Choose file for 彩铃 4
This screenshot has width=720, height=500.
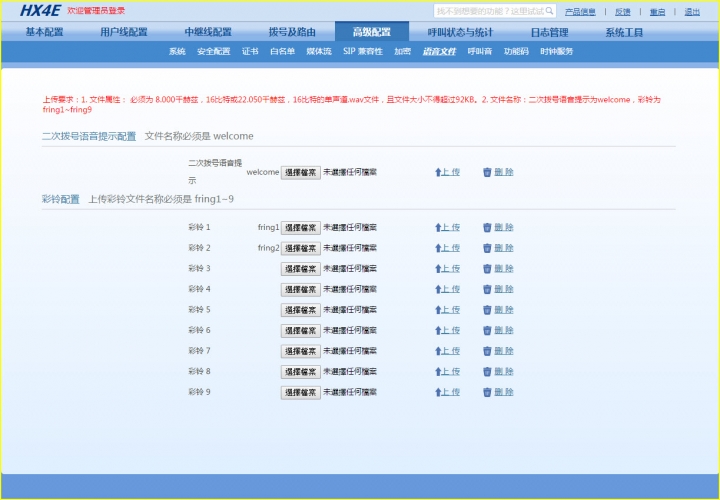tap(301, 290)
